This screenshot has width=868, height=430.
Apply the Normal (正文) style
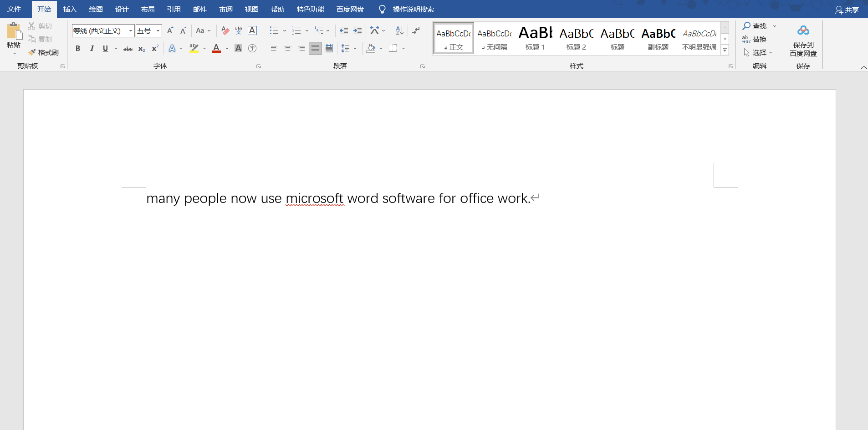click(x=454, y=39)
